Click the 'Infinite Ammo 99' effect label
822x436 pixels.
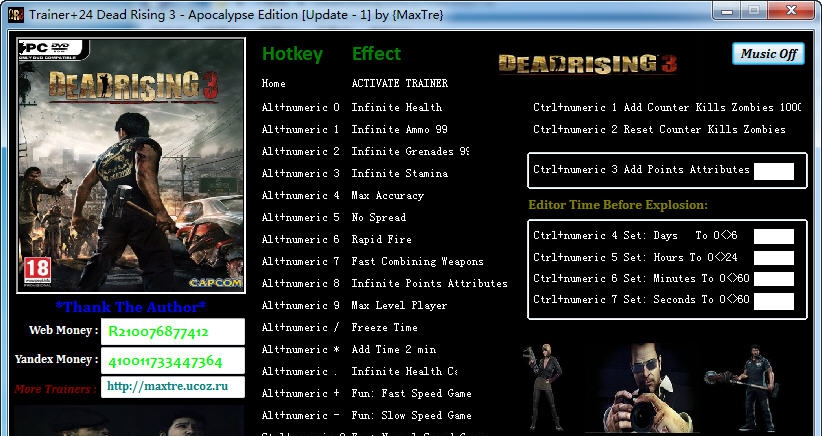click(x=399, y=129)
